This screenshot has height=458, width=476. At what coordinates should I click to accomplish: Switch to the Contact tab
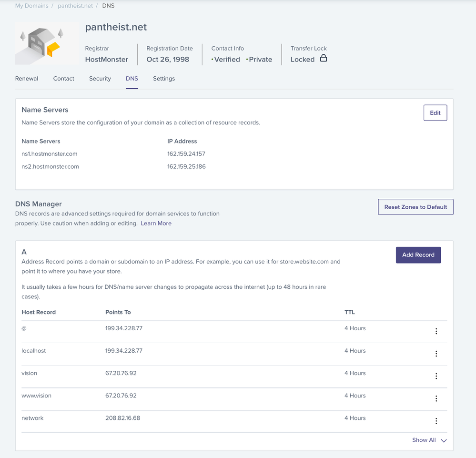(63, 79)
